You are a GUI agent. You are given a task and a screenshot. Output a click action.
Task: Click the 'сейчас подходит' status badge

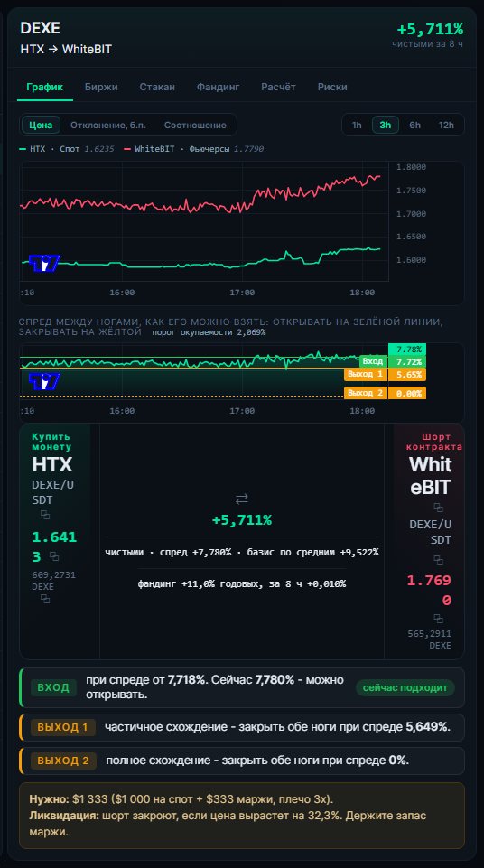pyautogui.click(x=405, y=687)
